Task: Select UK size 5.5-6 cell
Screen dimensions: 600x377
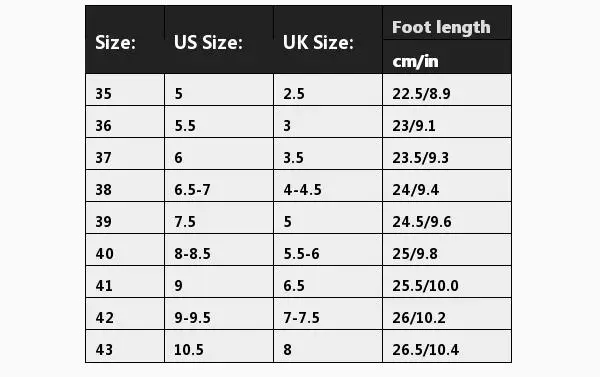Action: 328,250
